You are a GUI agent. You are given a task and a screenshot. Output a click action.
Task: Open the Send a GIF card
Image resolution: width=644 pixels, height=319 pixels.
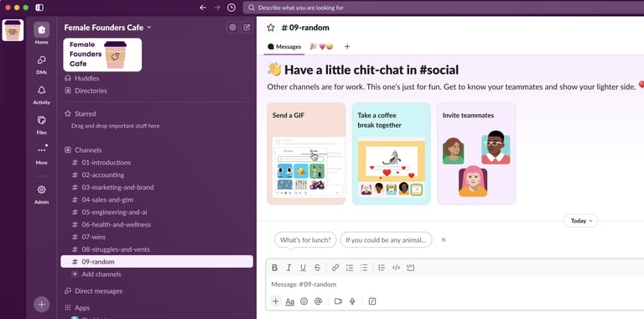(306, 154)
